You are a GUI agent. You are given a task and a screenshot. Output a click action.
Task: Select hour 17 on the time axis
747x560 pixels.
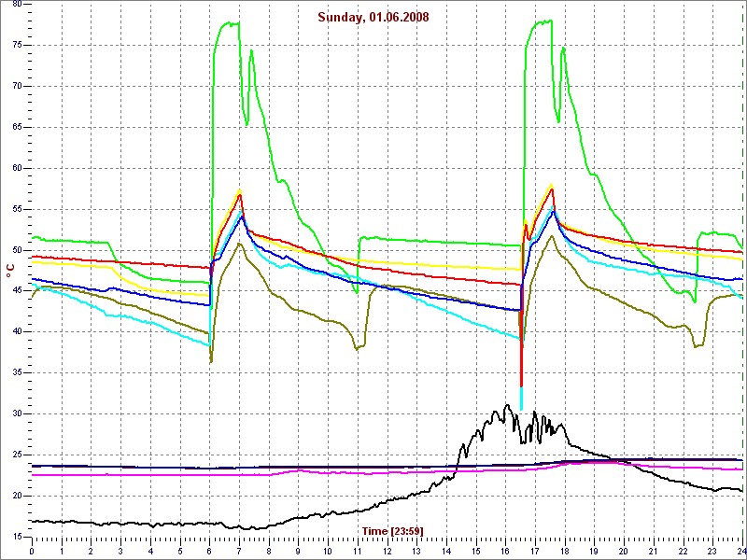(x=535, y=552)
